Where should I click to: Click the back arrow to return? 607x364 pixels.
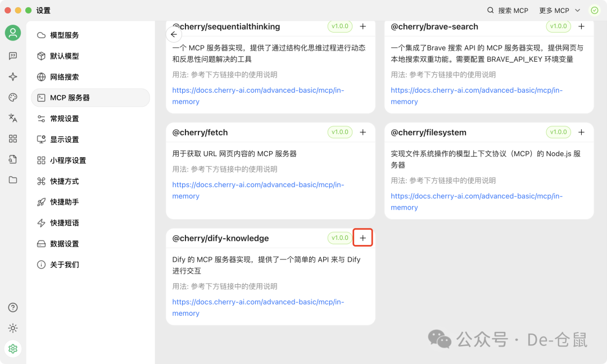pyautogui.click(x=174, y=34)
